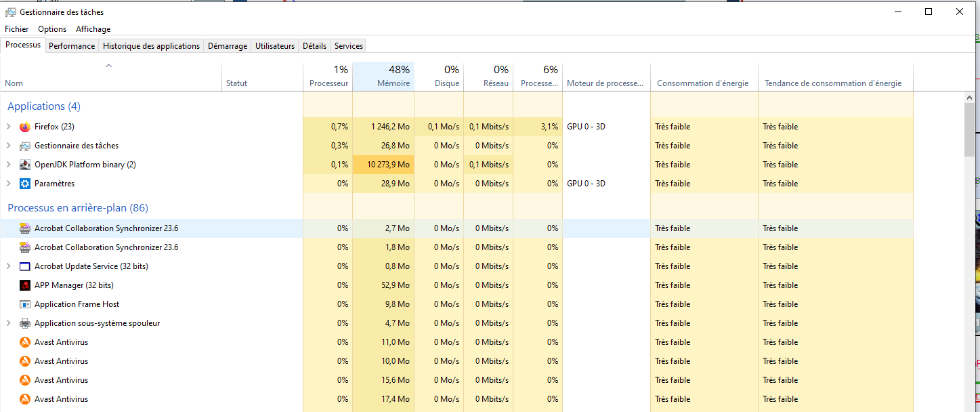This screenshot has width=980, height=412.
Task: Click OpenJDK's 0,1 Mbits/s network cell
Action: [488, 165]
